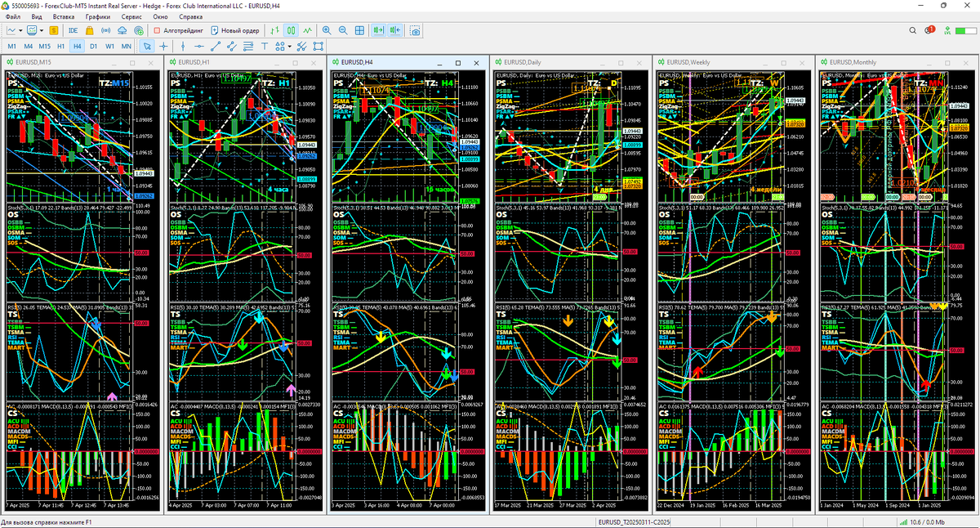Toggle chart shift from right border
The width and height of the screenshot is (980, 528).
point(395,30)
